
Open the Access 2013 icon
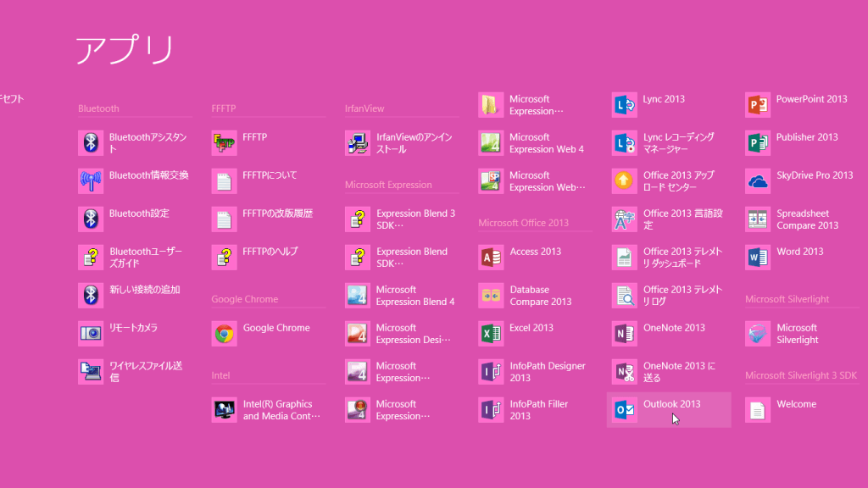pyautogui.click(x=491, y=258)
